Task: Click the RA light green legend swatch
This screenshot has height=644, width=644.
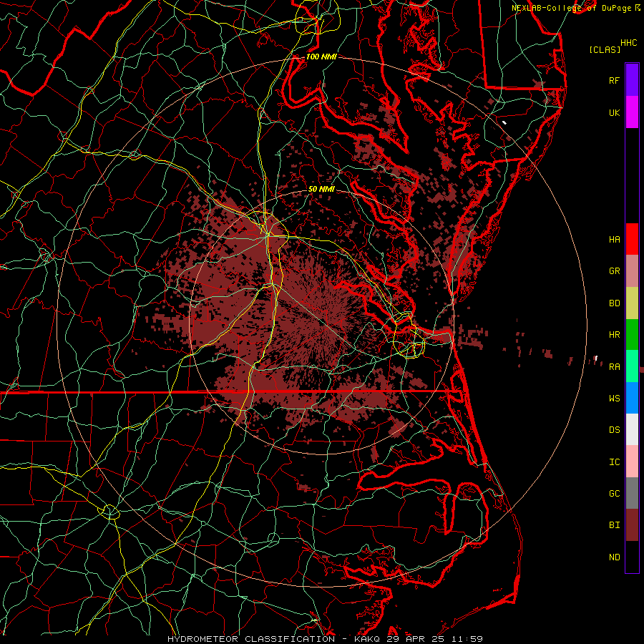Action: [x=632, y=366]
